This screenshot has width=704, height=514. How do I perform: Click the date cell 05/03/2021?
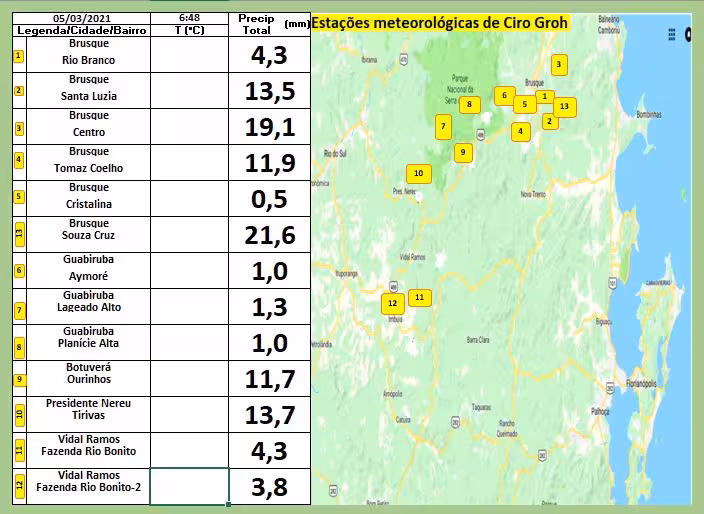81,19
